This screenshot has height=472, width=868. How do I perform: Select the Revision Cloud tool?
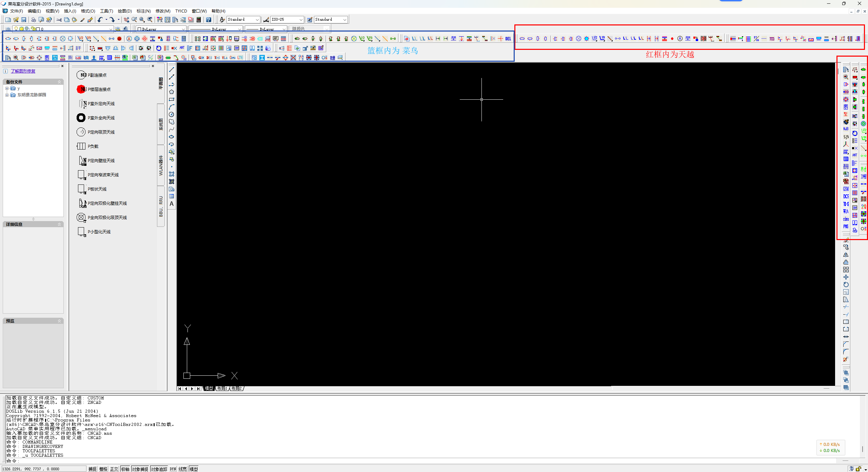pyautogui.click(x=172, y=122)
